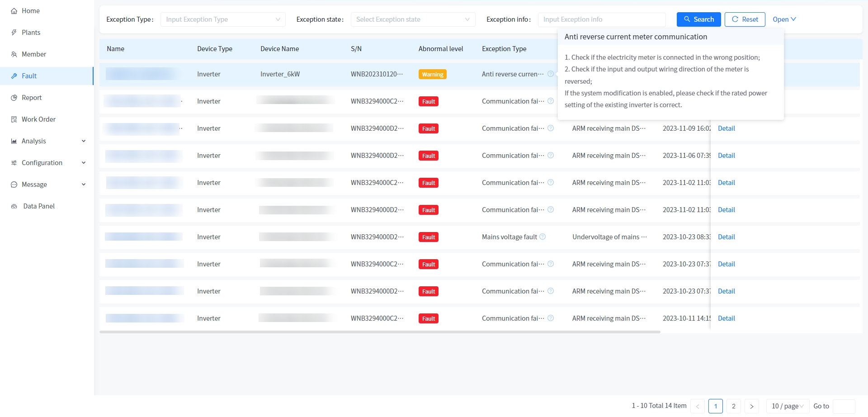Image resolution: width=868 pixels, height=417 pixels.
Task: Open Detail for the Mains voltage fault row
Action: click(x=726, y=237)
